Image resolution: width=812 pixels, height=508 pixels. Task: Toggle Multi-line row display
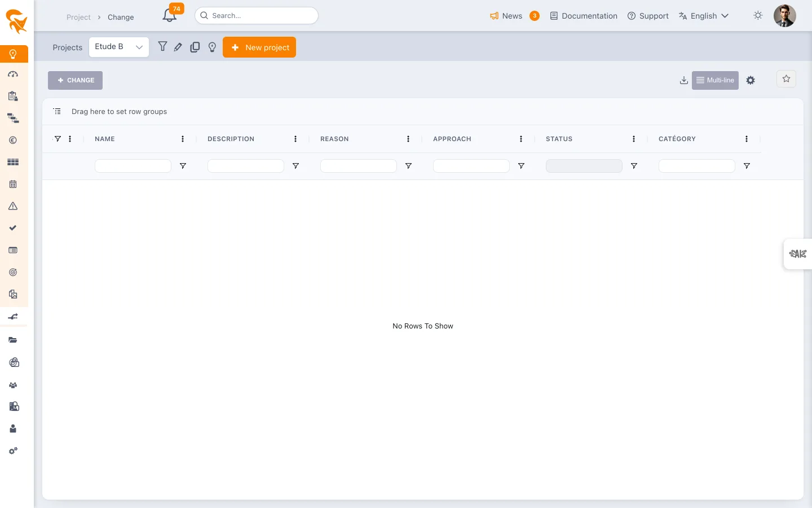(715, 80)
